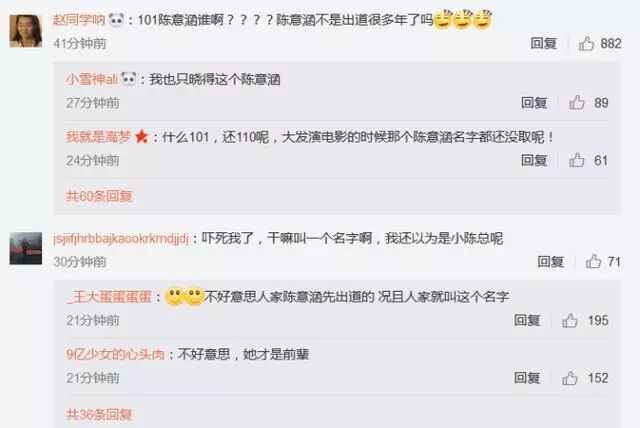Open the username link 赵同学呐
Image resolution: width=640 pixels, height=428 pixels.
[x=79, y=20]
